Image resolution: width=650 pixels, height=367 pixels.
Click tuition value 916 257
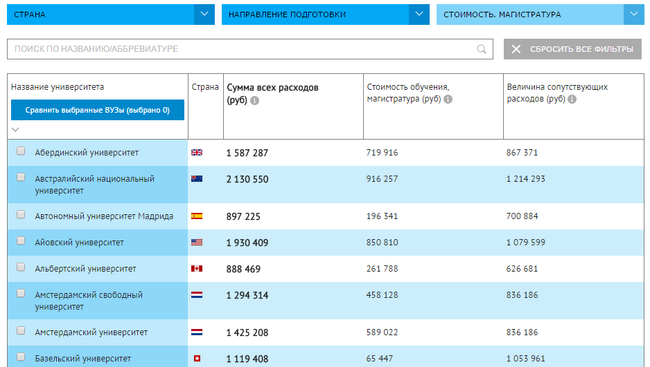pyautogui.click(x=382, y=179)
